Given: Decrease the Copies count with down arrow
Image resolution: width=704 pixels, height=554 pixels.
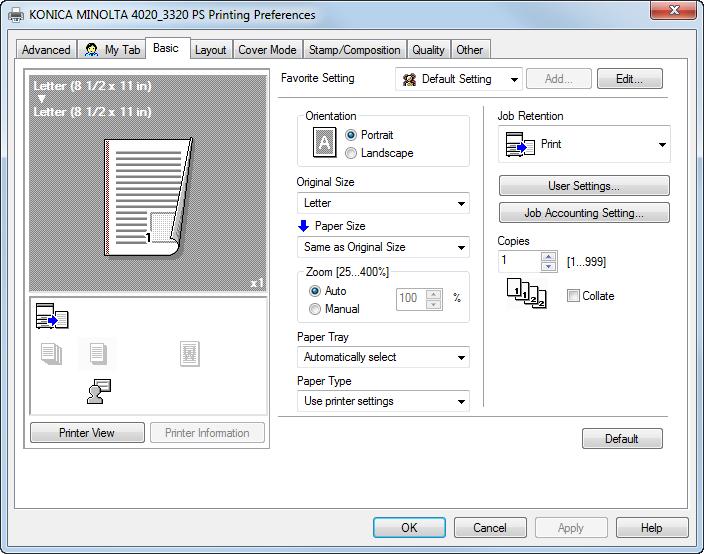Looking at the screenshot, I should (549, 267).
